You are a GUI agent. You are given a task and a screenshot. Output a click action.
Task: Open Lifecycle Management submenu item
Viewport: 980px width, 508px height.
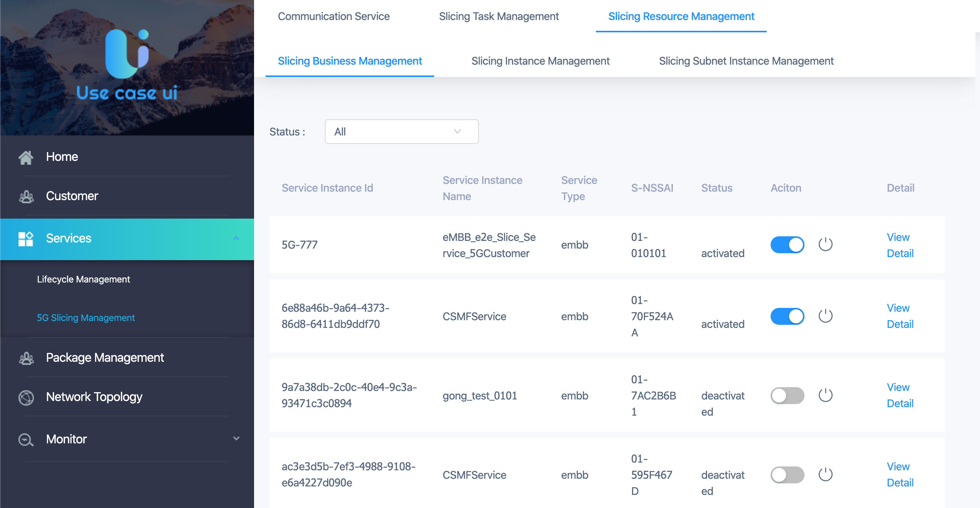coord(84,279)
